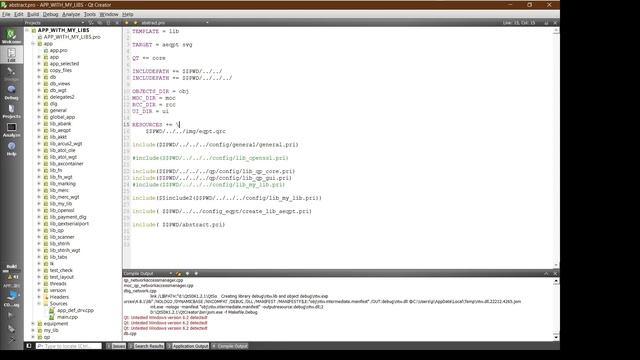Open the Build menu
This screenshot has width=640, height=360.
33,14
